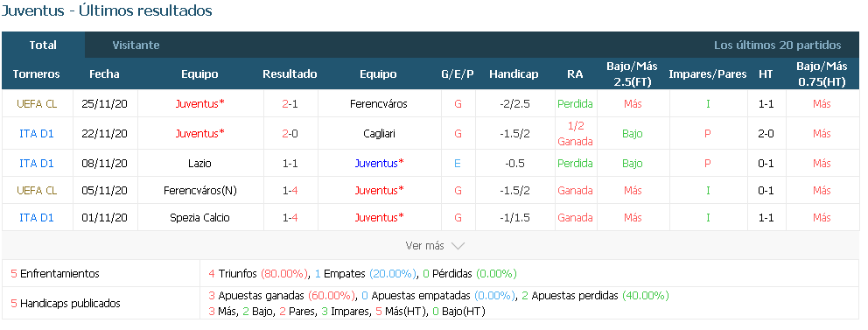Click the Handicap column header
The width and height of the screenshot is (868, 330).
tap(514, 74)
